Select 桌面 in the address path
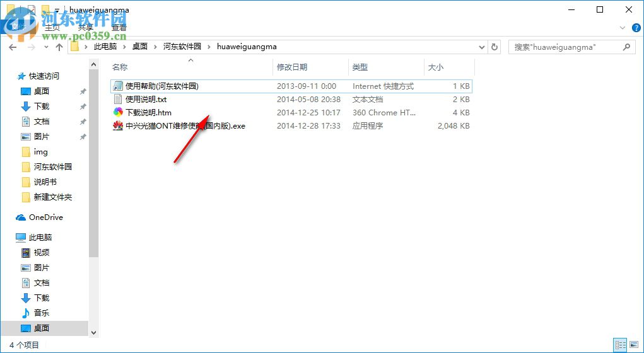Image resolution: width=644 pixels, height=353 pixels. [x=139, y=47]
